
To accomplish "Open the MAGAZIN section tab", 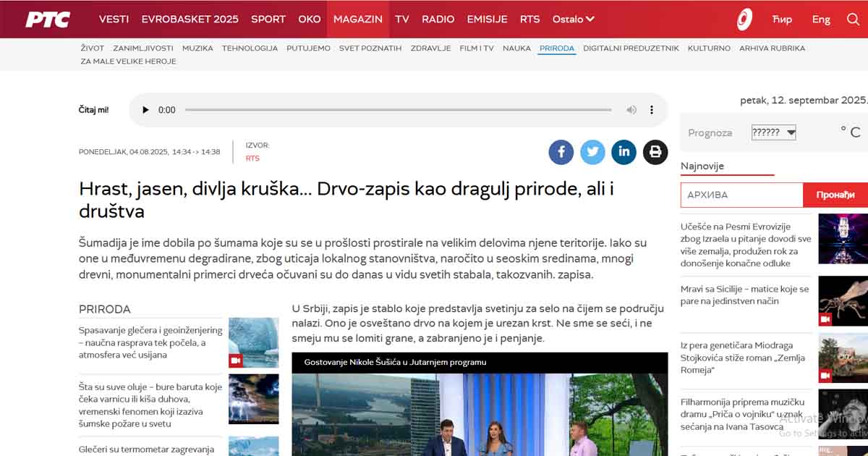I will coord(357,20).
